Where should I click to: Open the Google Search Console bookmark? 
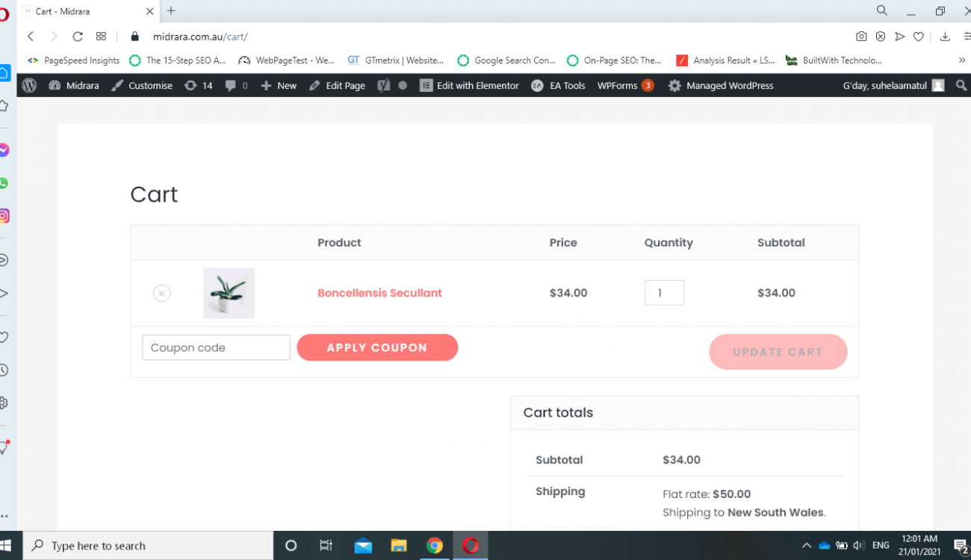tap(506, 60)
